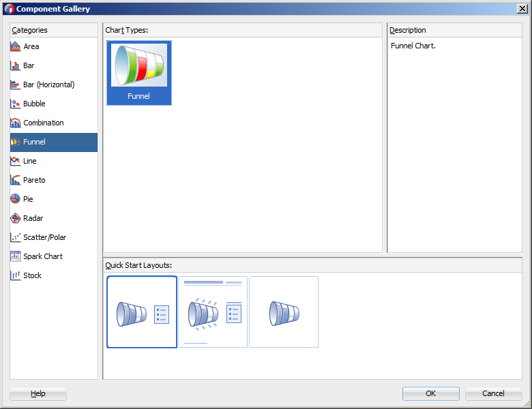Select the Bar chart category icon

15,65
